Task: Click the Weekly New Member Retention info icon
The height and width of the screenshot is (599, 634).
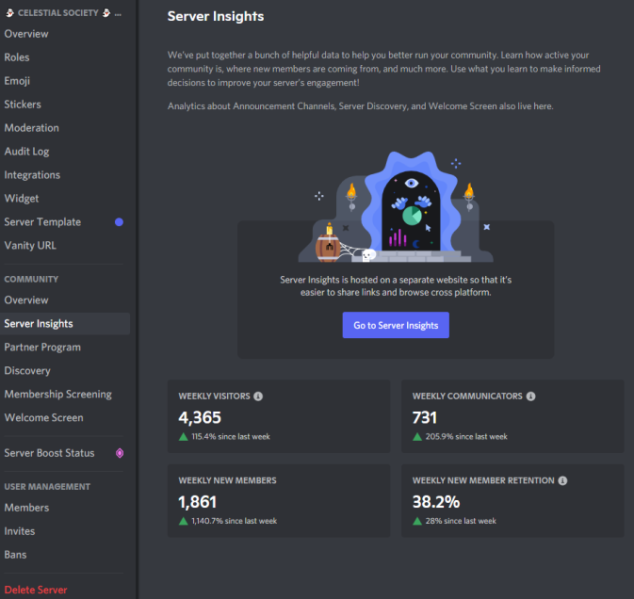Action: [x=562, y=480]
